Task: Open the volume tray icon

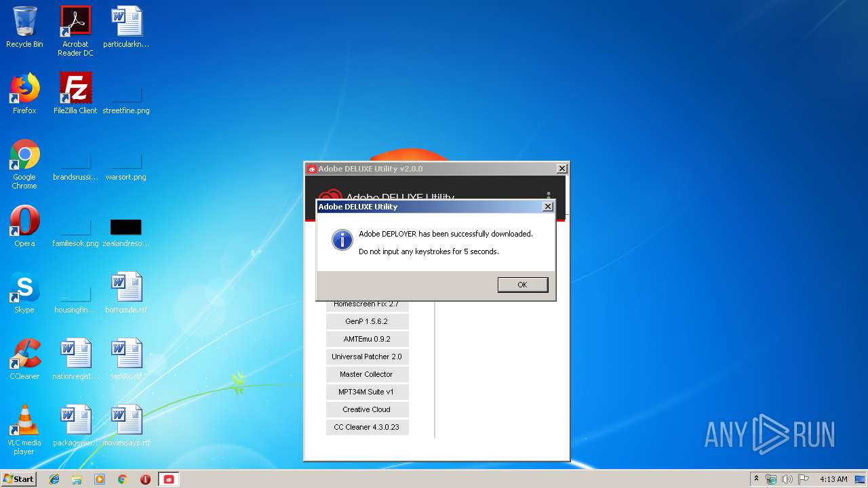Action: 787,479
